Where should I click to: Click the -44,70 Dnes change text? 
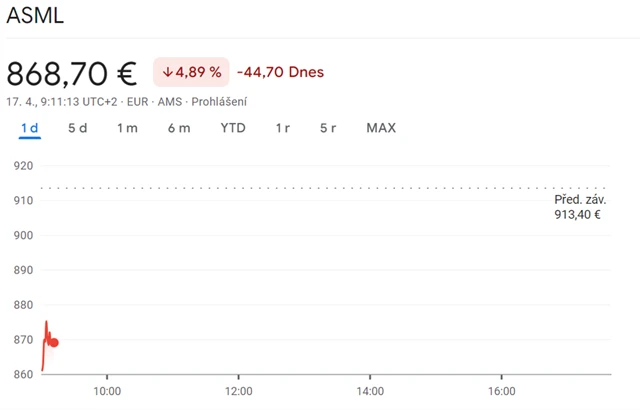(280, 73)
